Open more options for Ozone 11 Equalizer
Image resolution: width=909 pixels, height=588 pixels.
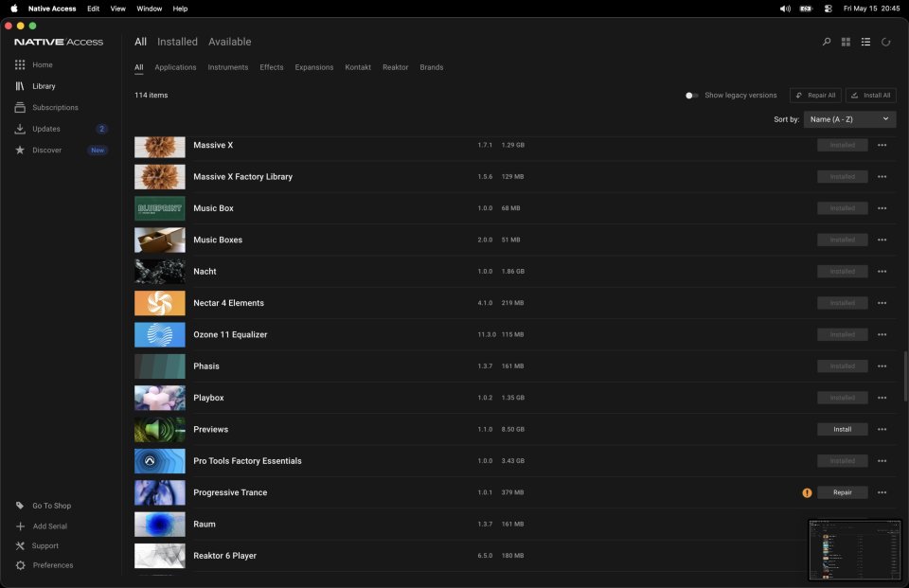[x=882, y=334]
